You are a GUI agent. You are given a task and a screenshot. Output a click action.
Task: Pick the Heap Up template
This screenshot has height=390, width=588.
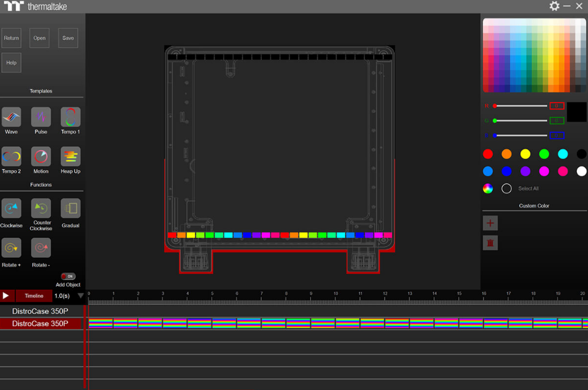coord(70,157)
